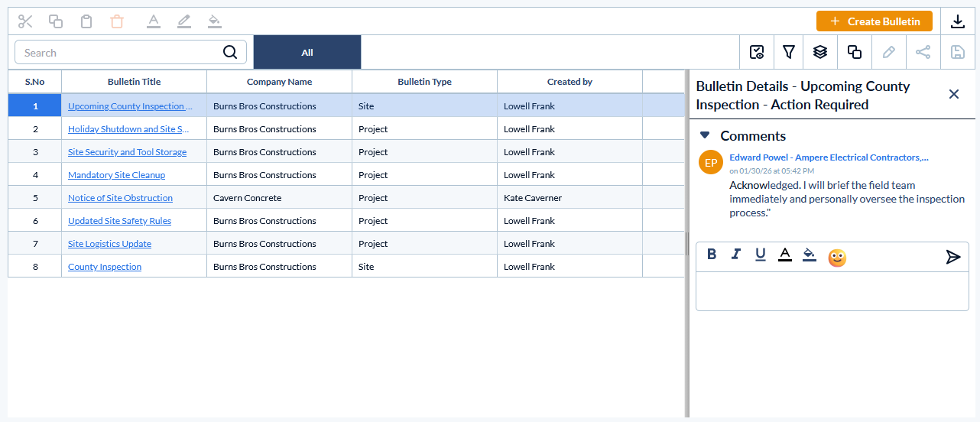Click Cavern Concrete company cell

(x=280, y=198)
